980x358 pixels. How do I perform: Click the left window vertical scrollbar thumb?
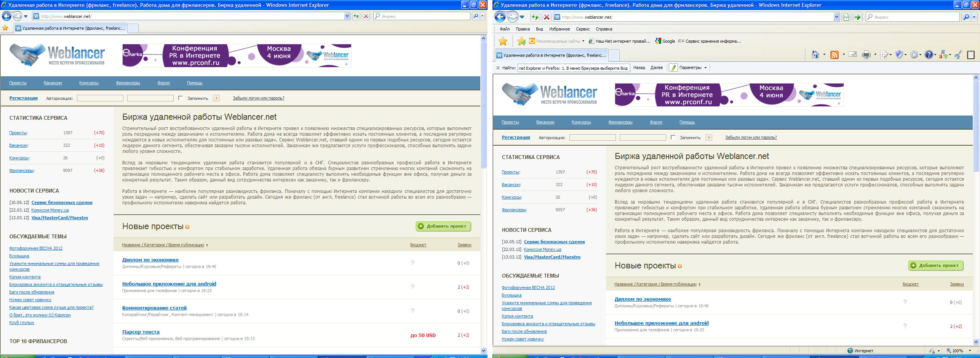(483, 105)
